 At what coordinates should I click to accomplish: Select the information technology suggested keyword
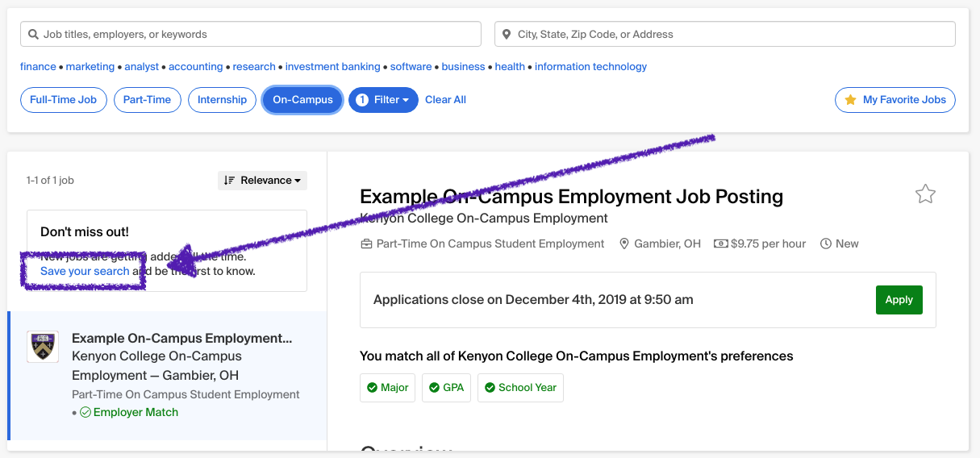pyautogui.click(x=590, y=67)
